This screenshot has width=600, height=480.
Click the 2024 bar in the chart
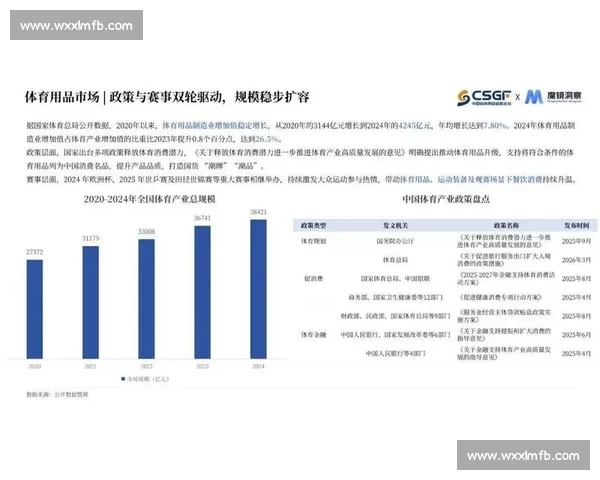tap(258, 289)
